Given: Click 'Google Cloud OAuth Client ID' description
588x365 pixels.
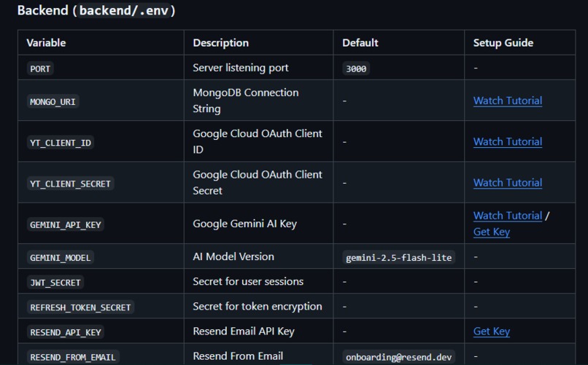Looking at the screenshot, I should coord(258,141).
